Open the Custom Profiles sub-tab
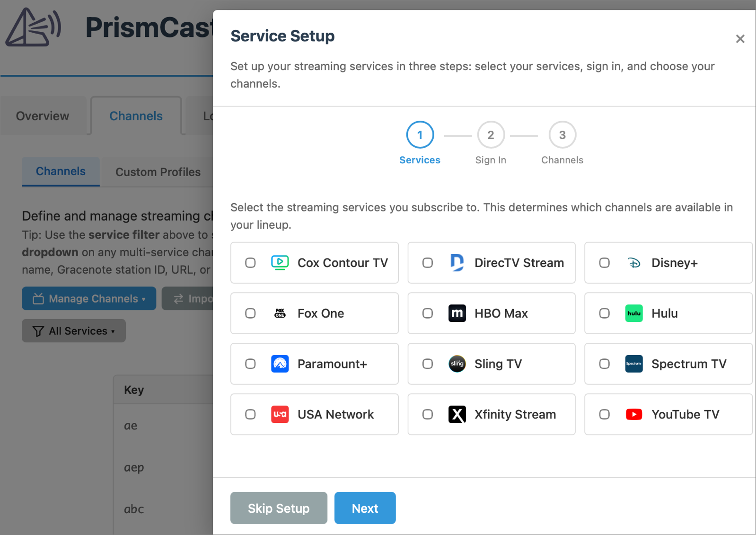Viewport: 756px width, 535px height. point(158,172)
